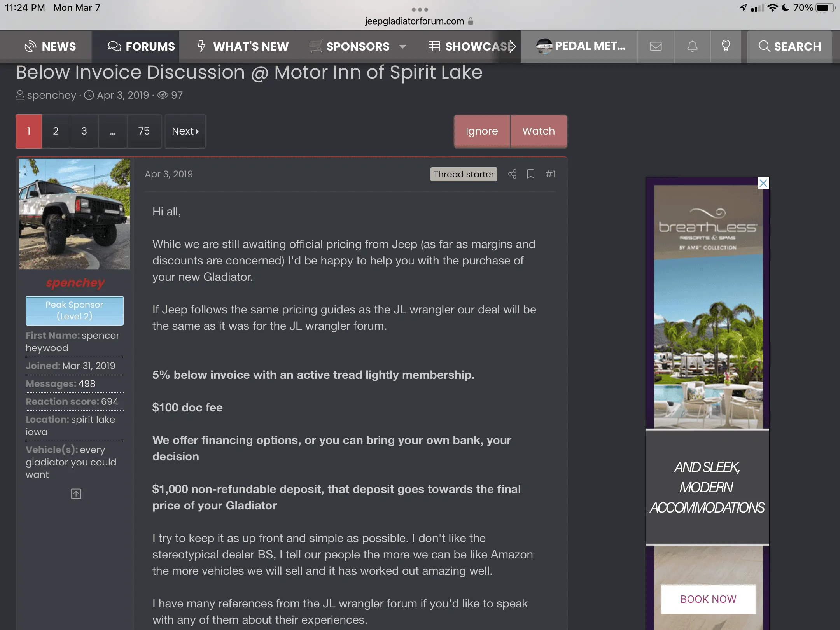Image resolution: width=840 pixels, height=630 pixels.
Task: Click the Apr 3, 2019 post date link
Action: pyautogui.click(x=169, y=174)
